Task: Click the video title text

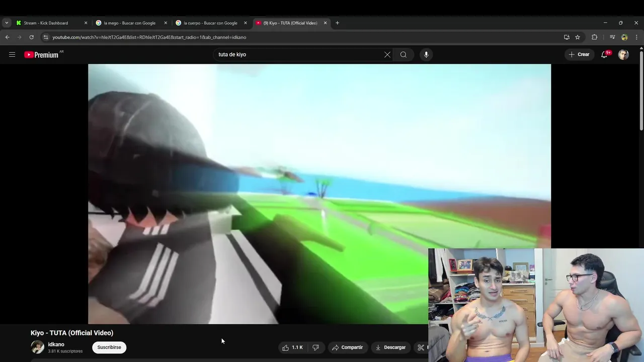Action: (72, 333)
